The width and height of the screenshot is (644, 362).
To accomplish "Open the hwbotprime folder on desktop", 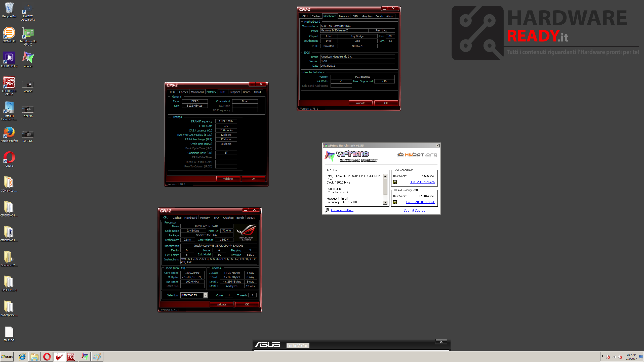I will tap(9, 309).
